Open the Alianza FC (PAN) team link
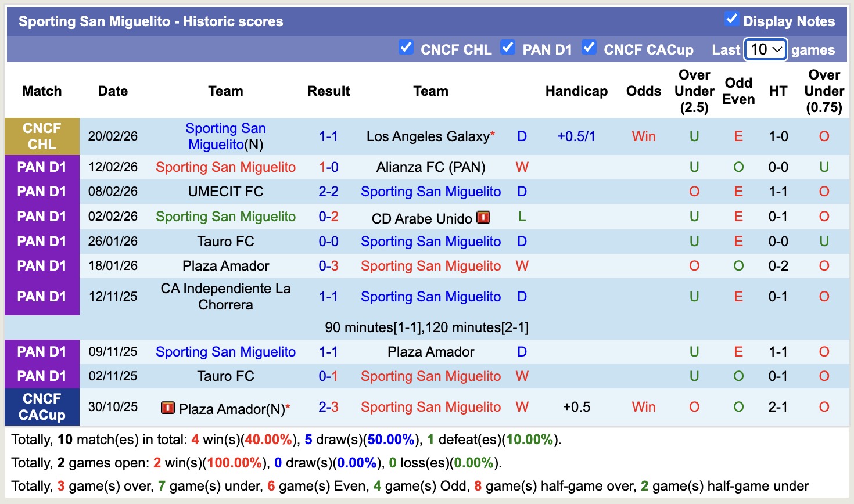 (430, 167)
